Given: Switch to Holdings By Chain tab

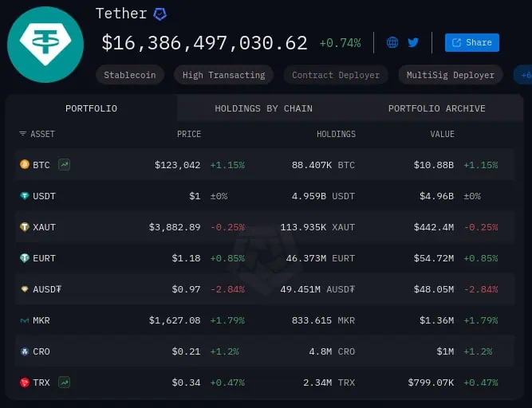Looking at the screenshot, I should (263, 108).
